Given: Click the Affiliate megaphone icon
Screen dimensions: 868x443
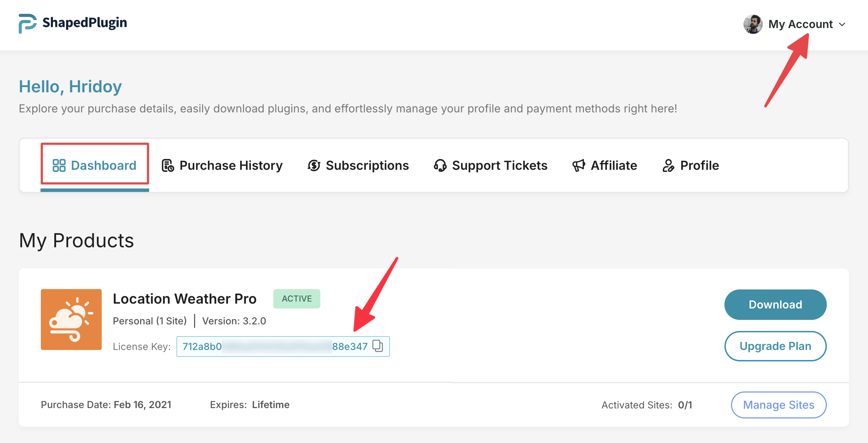Looking at the screenshot, I should (x=578, y=165).
